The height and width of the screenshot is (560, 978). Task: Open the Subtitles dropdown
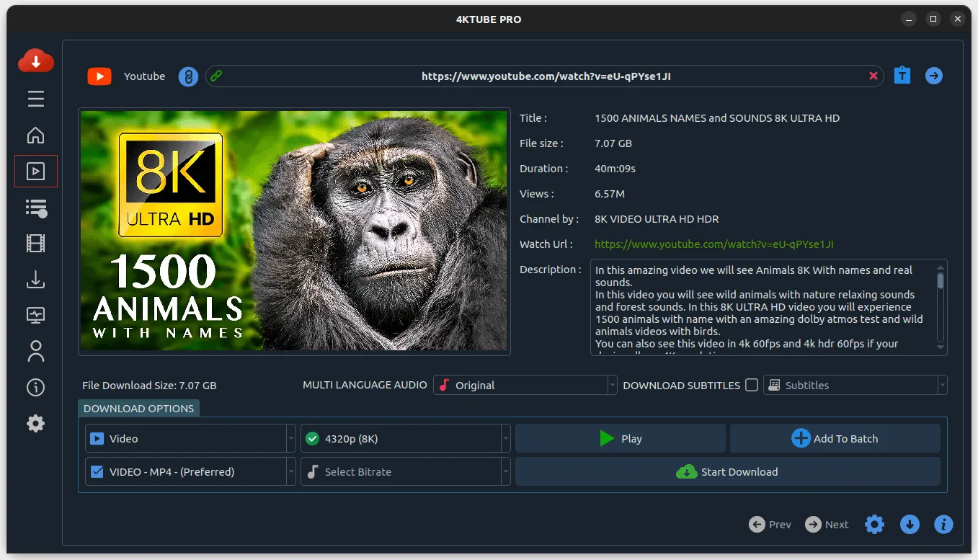855,385
